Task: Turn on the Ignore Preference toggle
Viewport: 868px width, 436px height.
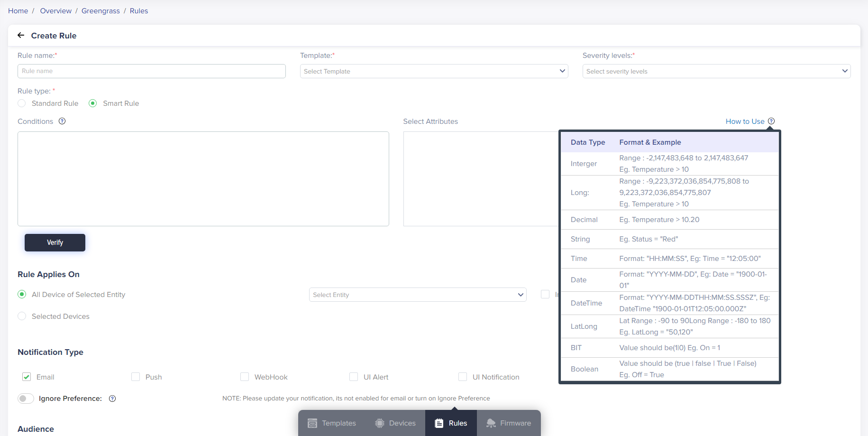Action: 26,399
